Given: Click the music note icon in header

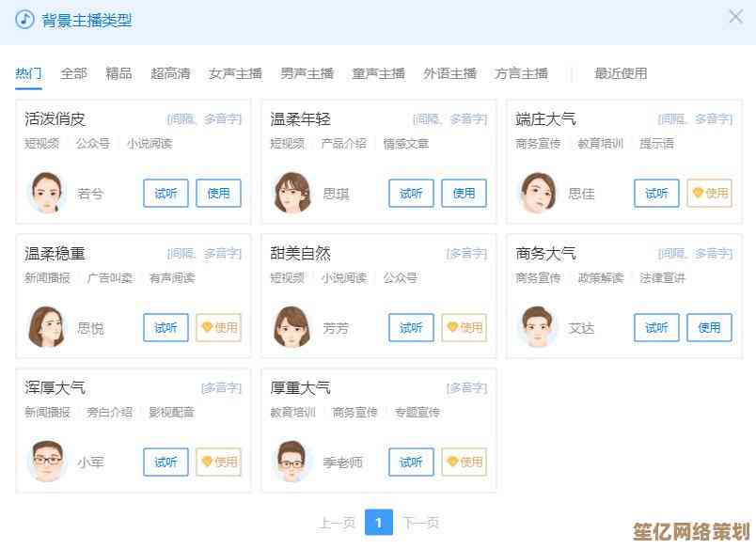Looking at the screenshot, I should pyautogui.click(x=24, y=20).
